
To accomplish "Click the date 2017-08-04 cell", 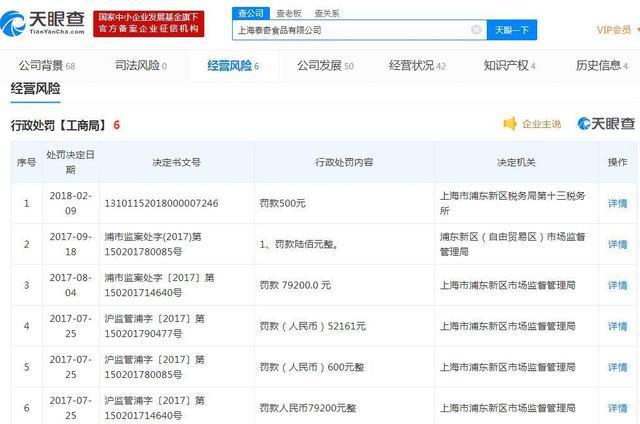I will pos(71,285).
